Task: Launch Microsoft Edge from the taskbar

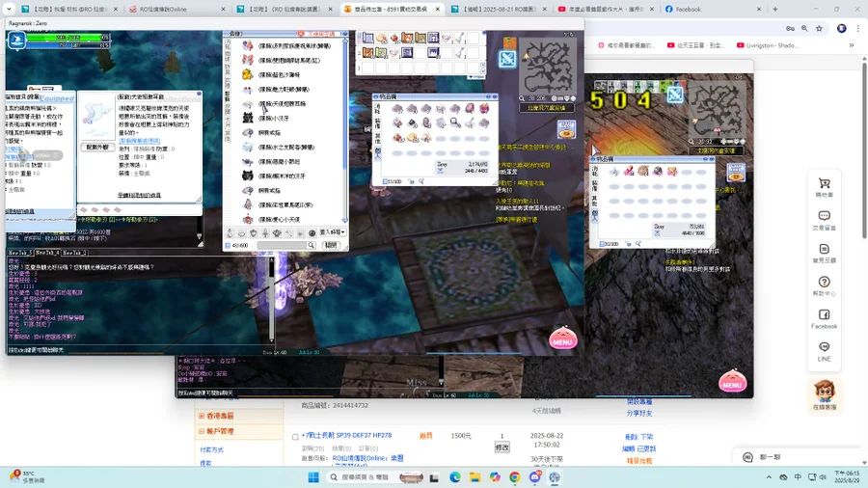Action: [455, 477]
